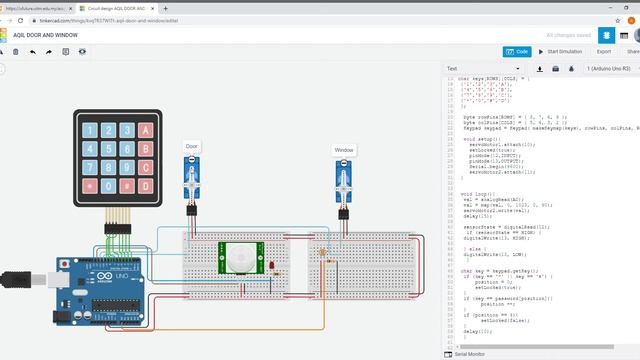640x360 pixels.
Task: Switch to Circuit design AQIL DOOR tab
Action: tap(116, 9)
